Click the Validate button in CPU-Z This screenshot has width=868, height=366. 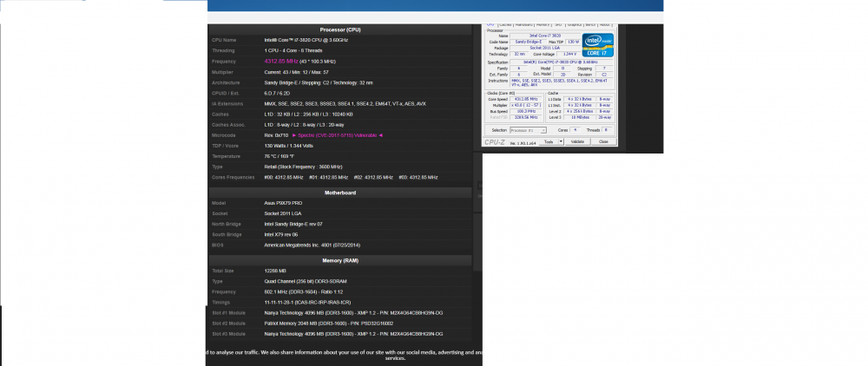coord(577,141)
